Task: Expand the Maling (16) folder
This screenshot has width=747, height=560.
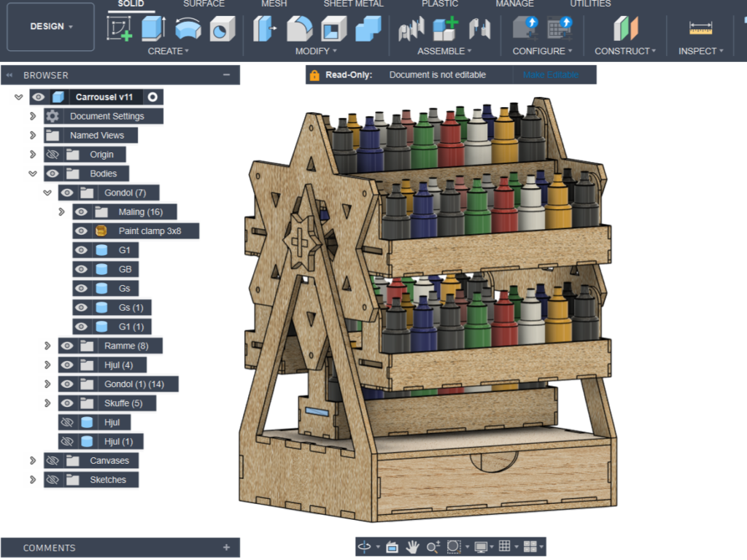Action: pyautogui.click(x=61, y=212)
